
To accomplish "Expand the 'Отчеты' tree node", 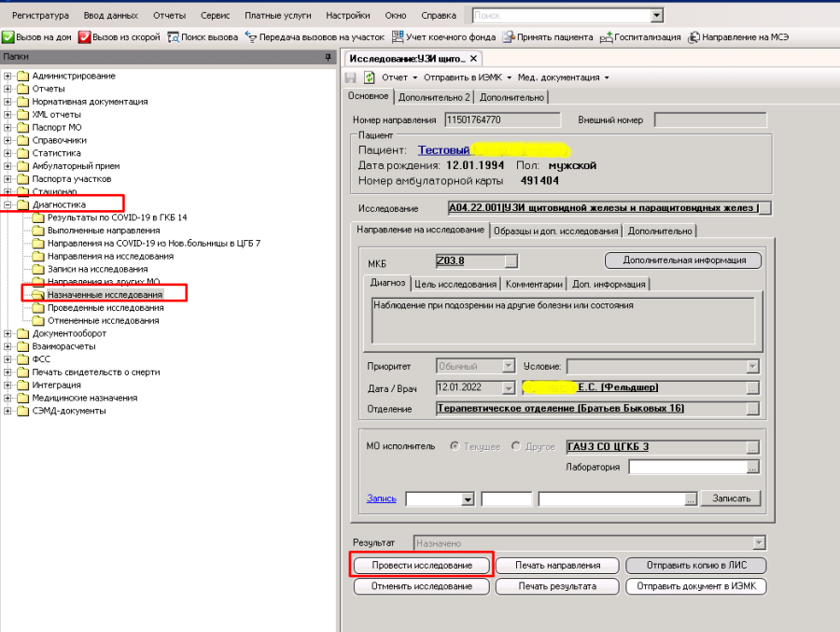I will click(7, 89).
